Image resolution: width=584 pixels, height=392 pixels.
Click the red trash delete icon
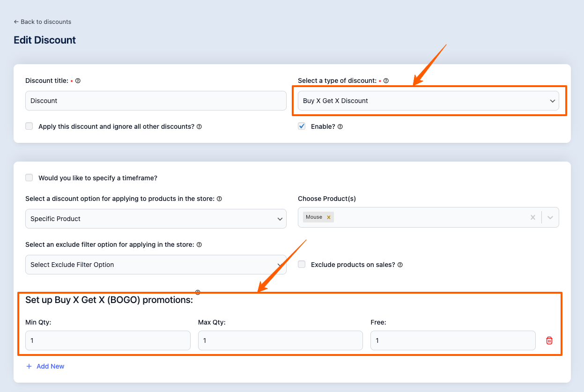coord(549,340)
